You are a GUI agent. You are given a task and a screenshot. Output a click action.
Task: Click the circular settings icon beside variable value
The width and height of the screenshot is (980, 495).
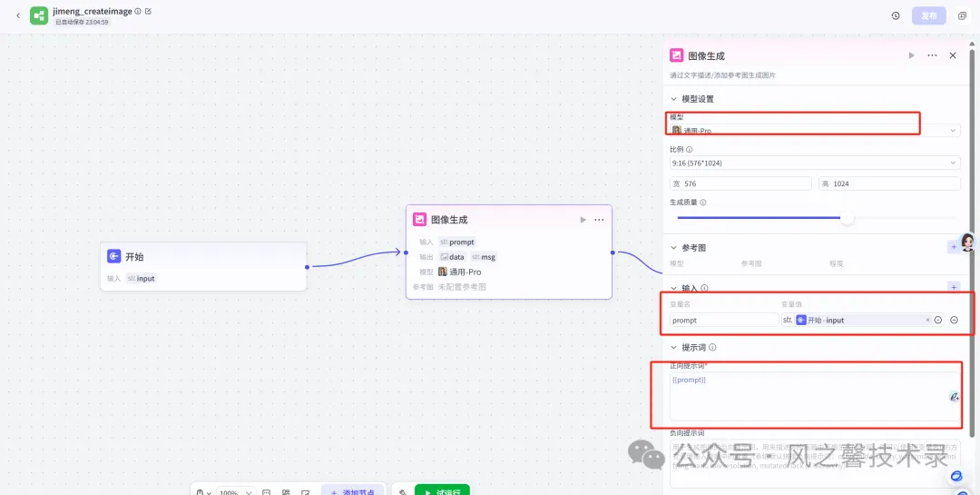(x=938, y=320)
